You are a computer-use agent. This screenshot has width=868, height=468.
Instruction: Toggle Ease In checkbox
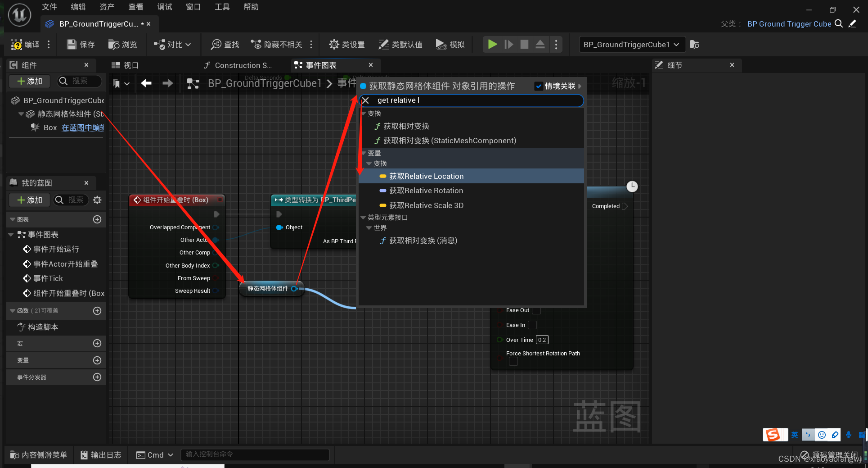coord(532,325)
